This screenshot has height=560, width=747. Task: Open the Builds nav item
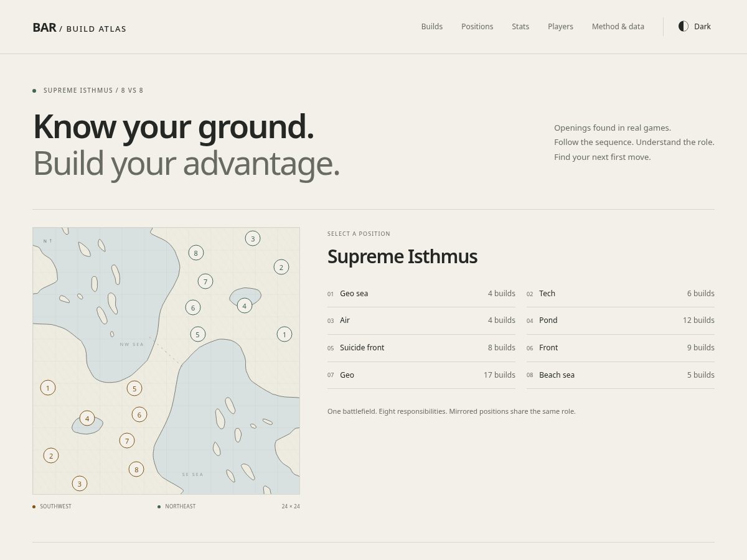tap(432, 26)
